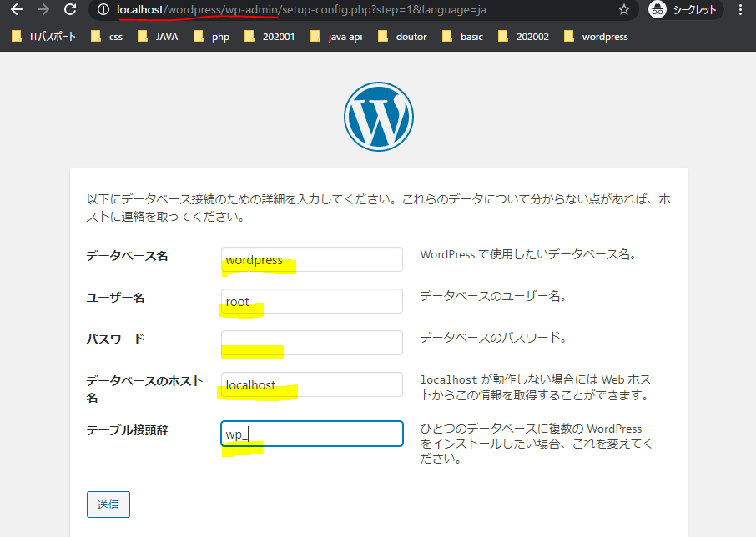Bookmark this page with the star icon
Viewport: 756px width, 537px height.
[x=624, y=10]
